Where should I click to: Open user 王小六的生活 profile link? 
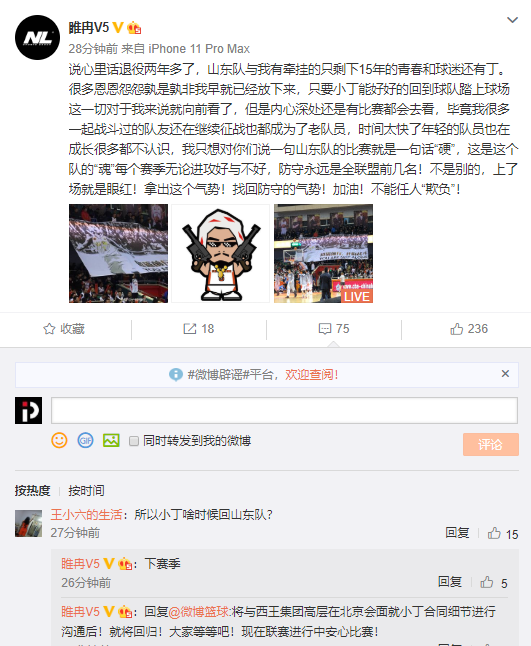pyautogui.click(x=87, y=515)
